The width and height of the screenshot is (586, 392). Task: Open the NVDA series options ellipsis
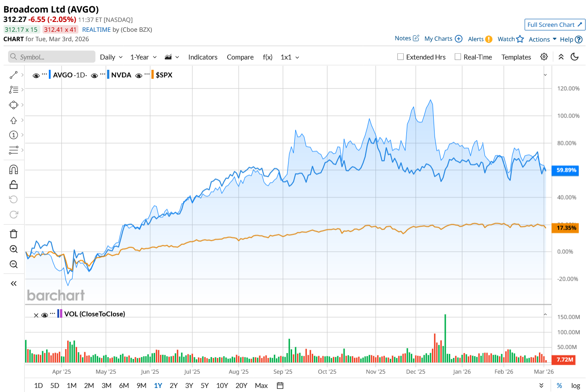coord(103,74)
